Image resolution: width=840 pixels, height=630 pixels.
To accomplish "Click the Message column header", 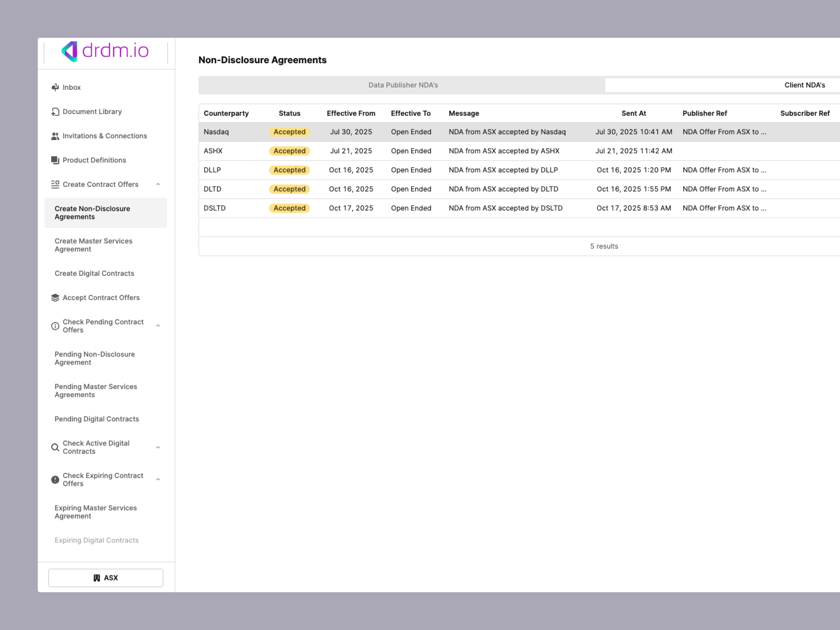I will (x=464, y=113).
